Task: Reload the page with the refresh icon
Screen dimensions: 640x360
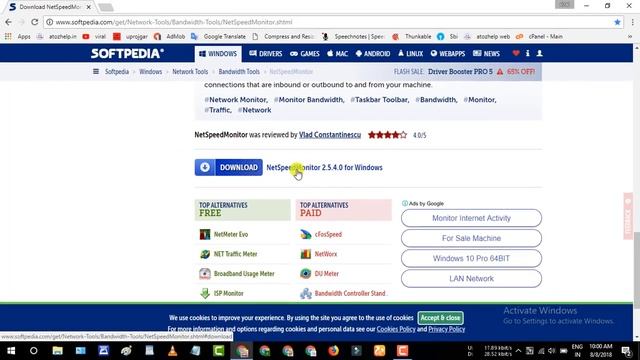Action: tap(35, 22)
